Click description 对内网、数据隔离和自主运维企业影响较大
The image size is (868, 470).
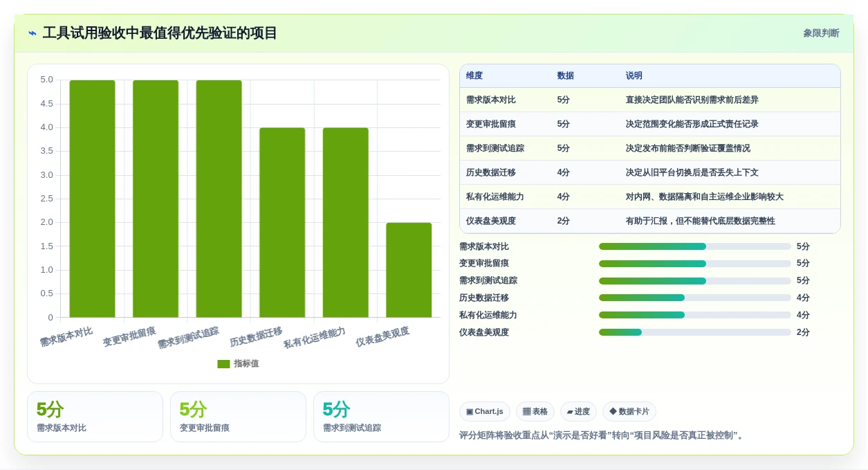(x=705, y=197)
